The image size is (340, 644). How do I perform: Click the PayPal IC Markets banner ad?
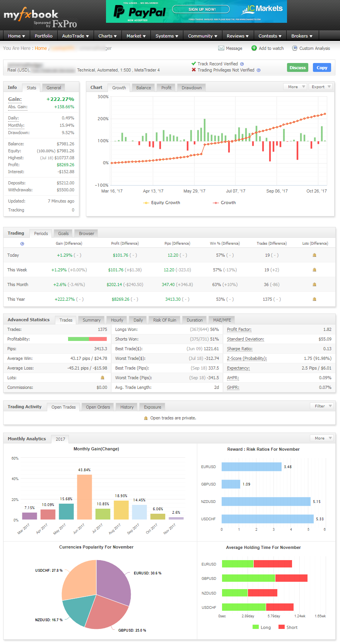pos(196,12)
